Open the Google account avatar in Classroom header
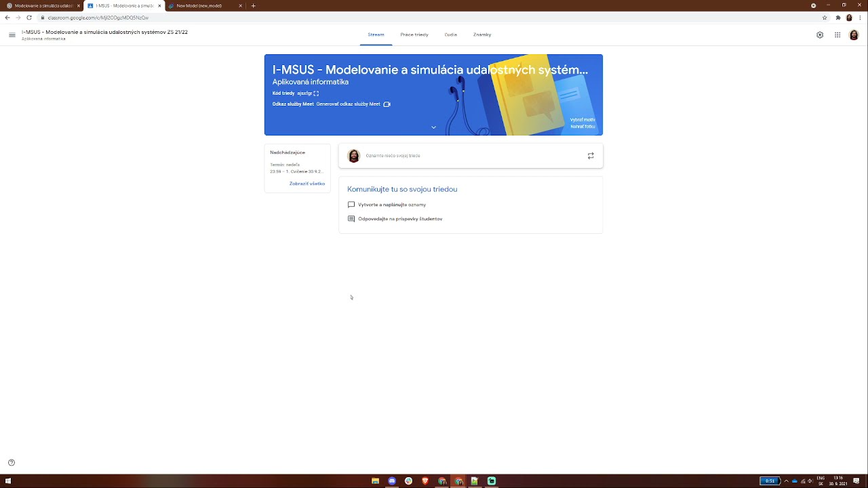This screenshot has width=868, height=488. [854, 35]
